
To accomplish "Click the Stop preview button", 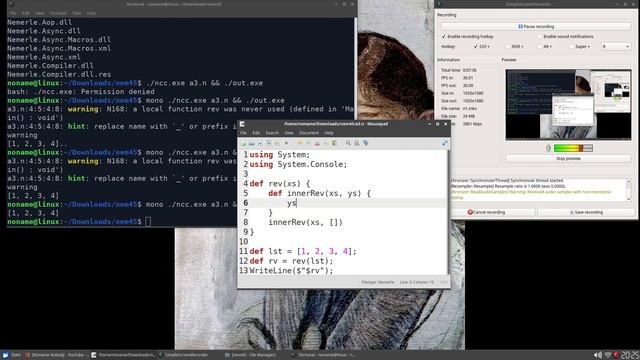I will coord(568,158).
